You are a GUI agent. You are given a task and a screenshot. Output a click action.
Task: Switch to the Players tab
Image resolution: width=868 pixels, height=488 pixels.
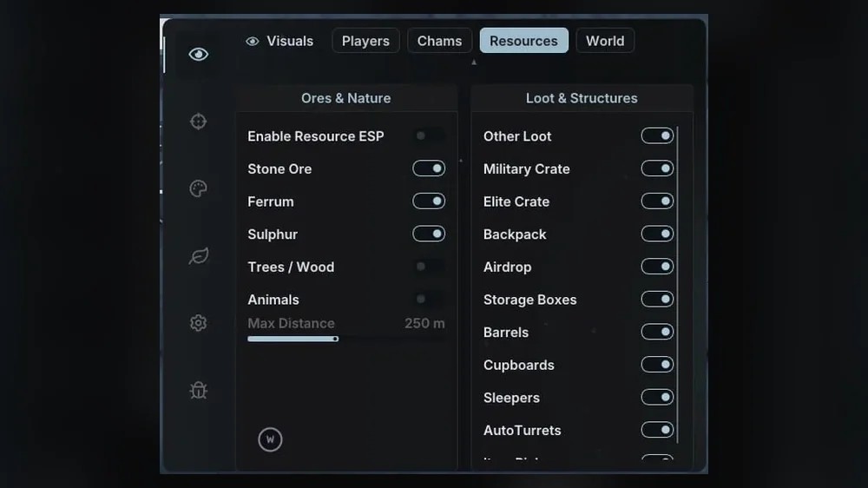point(365,41)
